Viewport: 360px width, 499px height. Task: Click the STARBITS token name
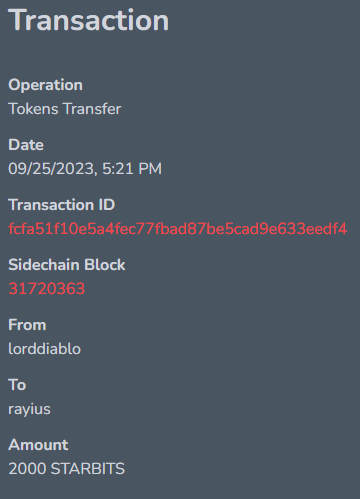click(x=88, y=469)
